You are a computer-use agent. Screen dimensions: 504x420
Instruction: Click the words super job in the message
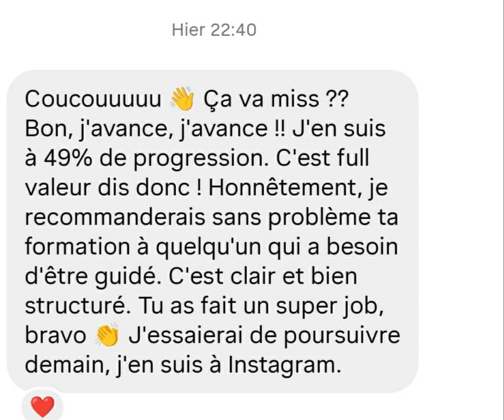pos(330,306)
